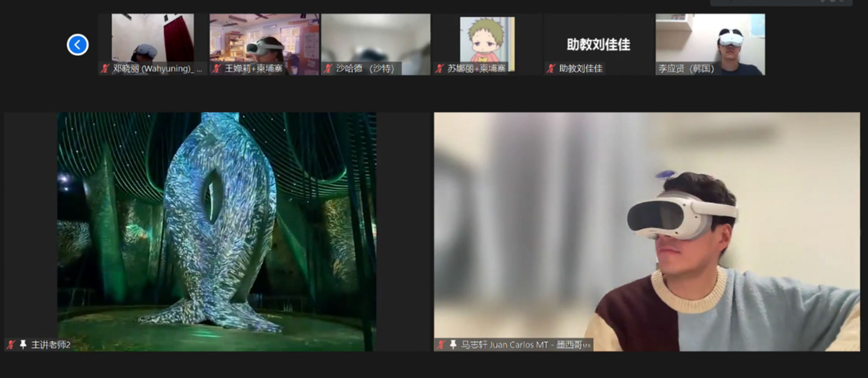868x378 pixels.
Task: Click pin icon next to 马志轩 Juan Carlos
Action: (453, 345)
